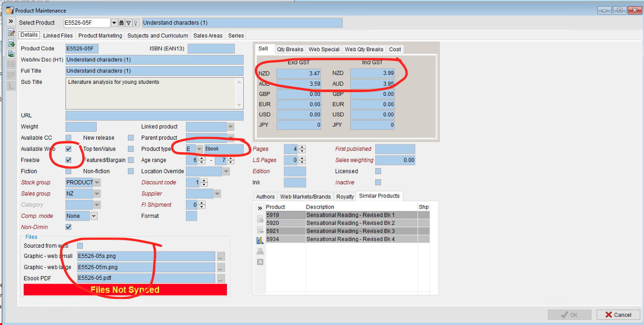
Task: Click the Pages stepper control
Action: (302, 149)
